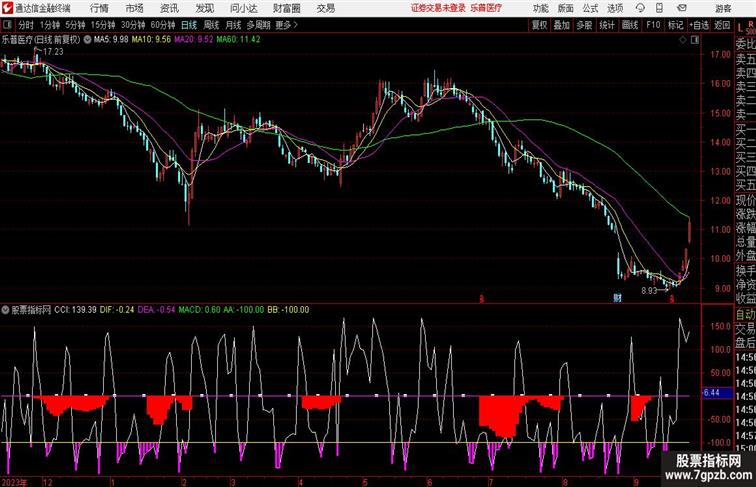Viewport: 756px width, 487px height.
Task: Open the 公式 menu
Action: tap(590, 8)
